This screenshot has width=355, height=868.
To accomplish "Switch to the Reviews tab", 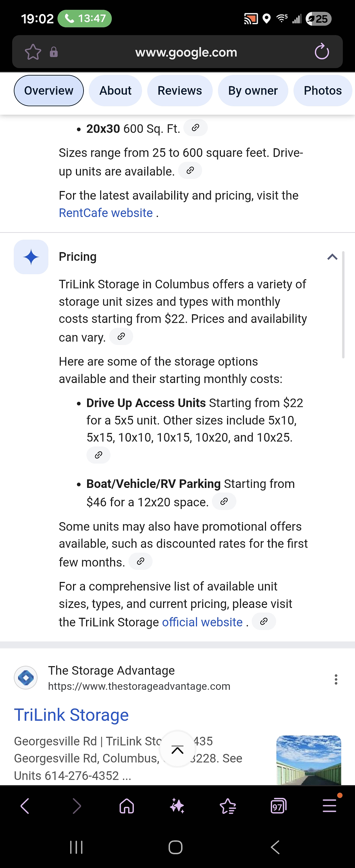I will click(180, 90).
